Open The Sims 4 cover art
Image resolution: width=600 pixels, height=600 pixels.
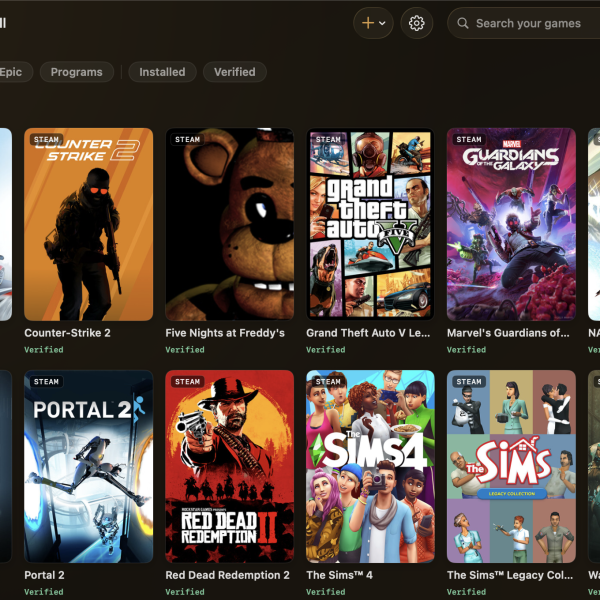pyautogui.click(x=370, y=466)
